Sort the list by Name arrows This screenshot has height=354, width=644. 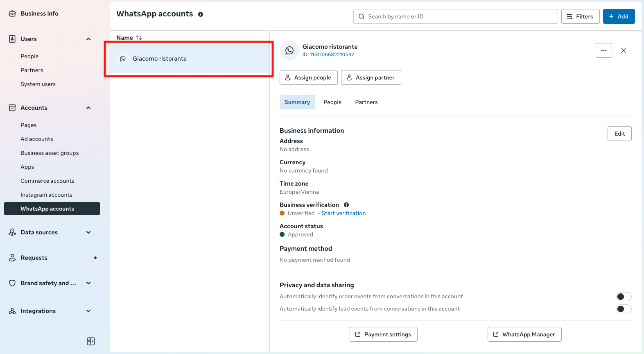point(139,38)
